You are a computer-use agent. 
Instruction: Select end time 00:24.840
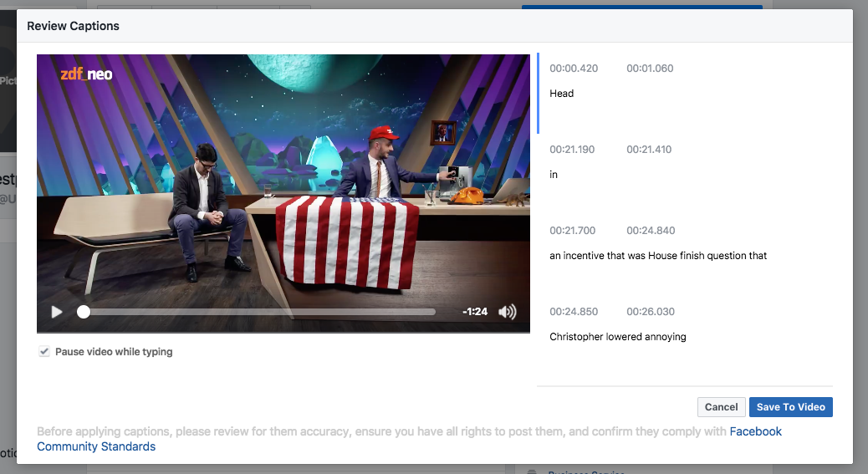coord(651,231)
